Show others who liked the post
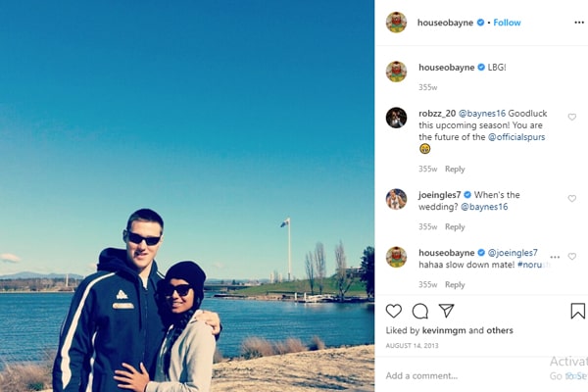588x392 pixels. coord(500,330)
